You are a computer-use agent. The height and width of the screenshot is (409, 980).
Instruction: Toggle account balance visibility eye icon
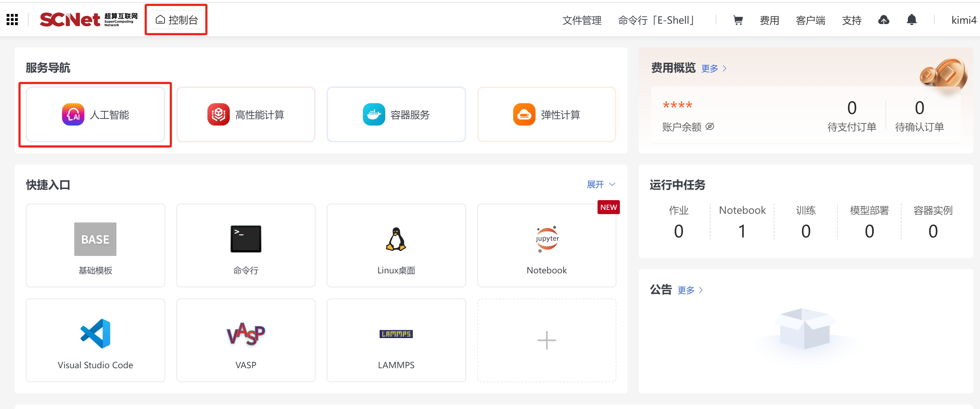[x=709, y=127]
